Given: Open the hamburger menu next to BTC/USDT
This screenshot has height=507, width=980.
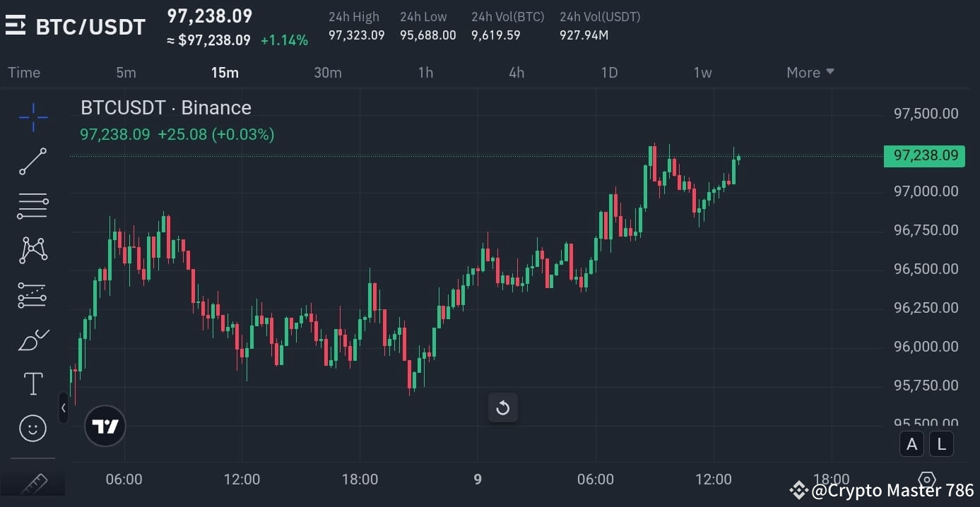Looking at the screenshot, I should (16, 26).
